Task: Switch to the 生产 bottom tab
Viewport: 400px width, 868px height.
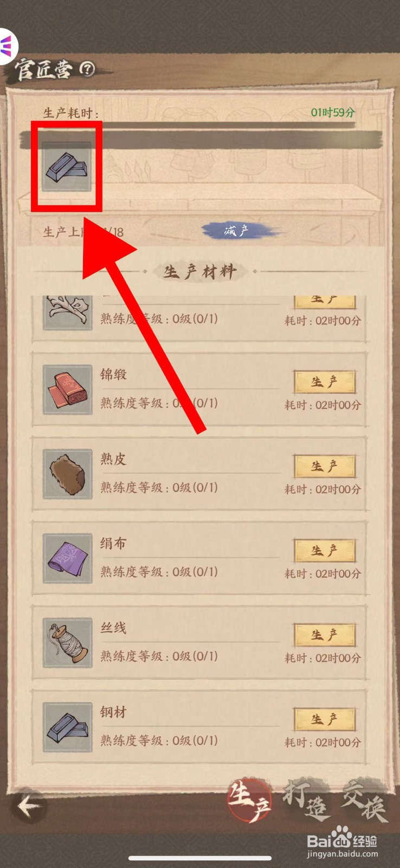Action: pos(250,801)
